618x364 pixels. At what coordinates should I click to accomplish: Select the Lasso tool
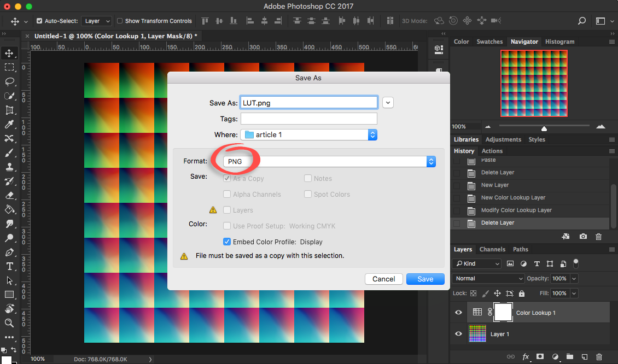coord(9,81)
